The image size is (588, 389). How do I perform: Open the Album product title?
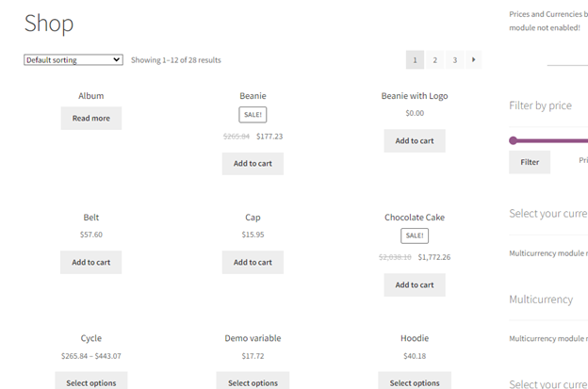(x=91, y=96)
